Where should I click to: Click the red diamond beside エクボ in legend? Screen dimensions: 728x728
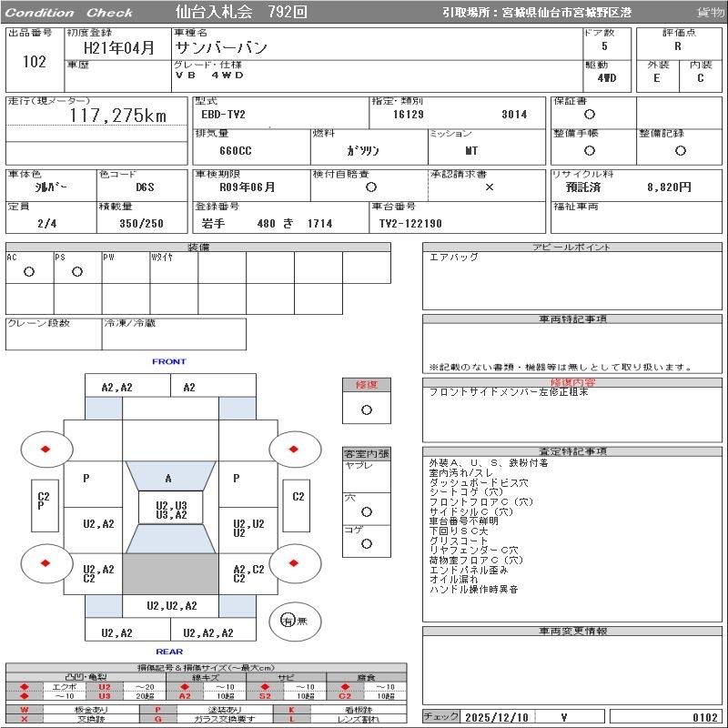[x=25, y=686]
